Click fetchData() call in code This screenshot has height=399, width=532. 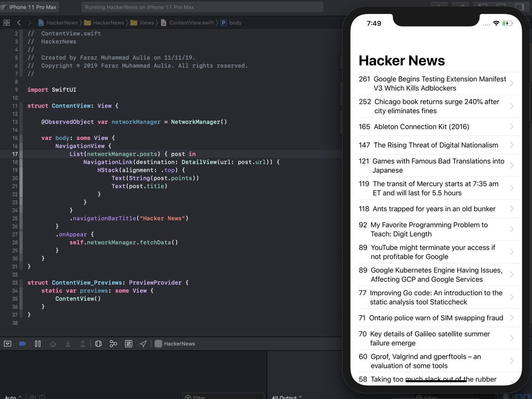[x=159, y=243]
